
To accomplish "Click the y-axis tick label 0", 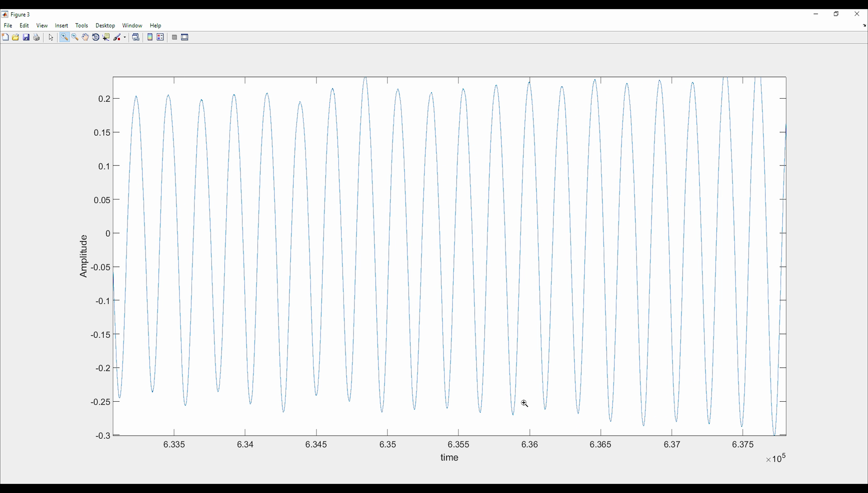I will tap(108, 233).
